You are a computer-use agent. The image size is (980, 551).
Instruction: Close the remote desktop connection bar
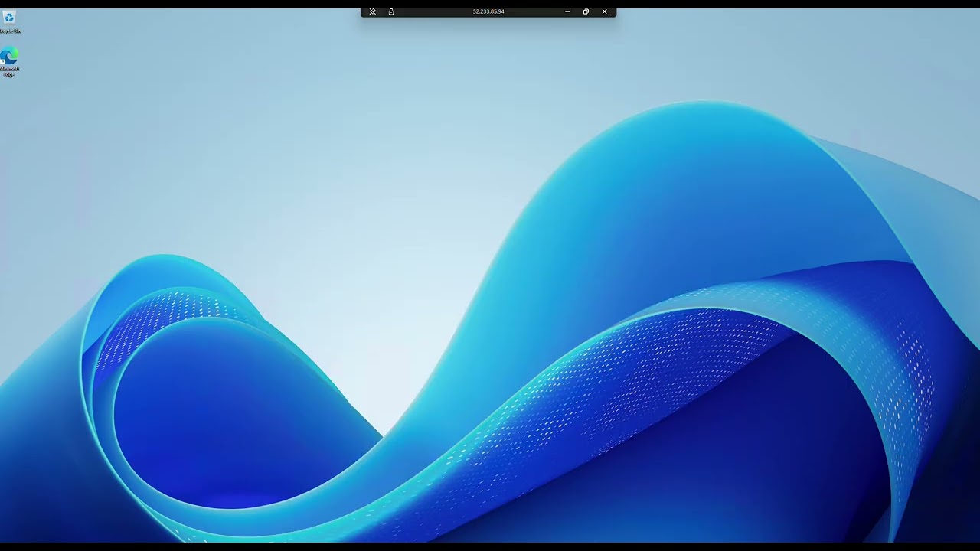(604, 11)
